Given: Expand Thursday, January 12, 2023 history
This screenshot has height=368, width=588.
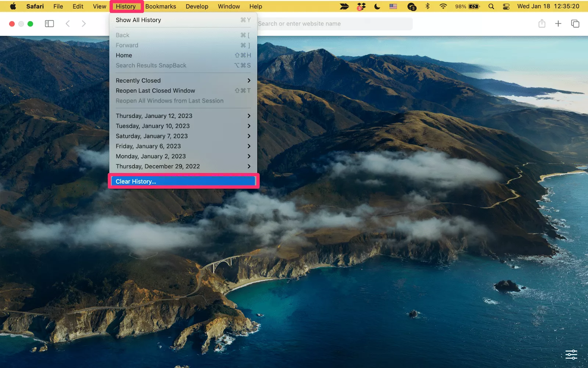Looking at the screenshot, I should click(183, 116).
